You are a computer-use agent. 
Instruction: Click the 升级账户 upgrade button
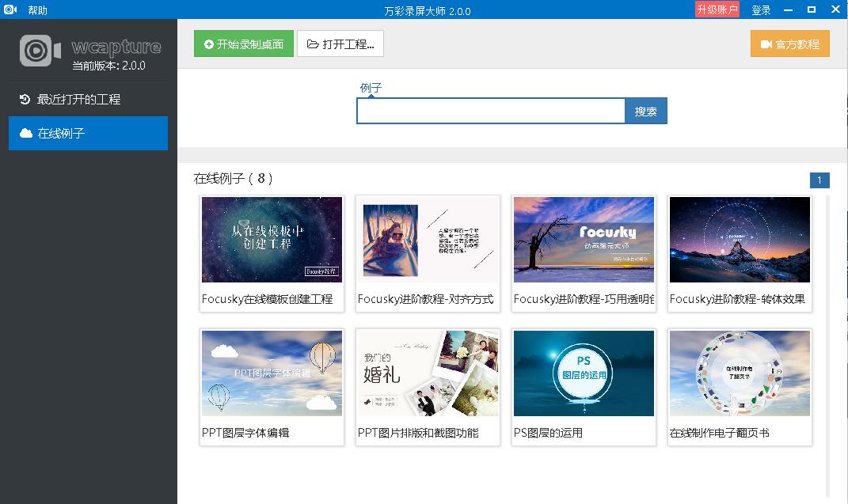[x=717, y=9]
